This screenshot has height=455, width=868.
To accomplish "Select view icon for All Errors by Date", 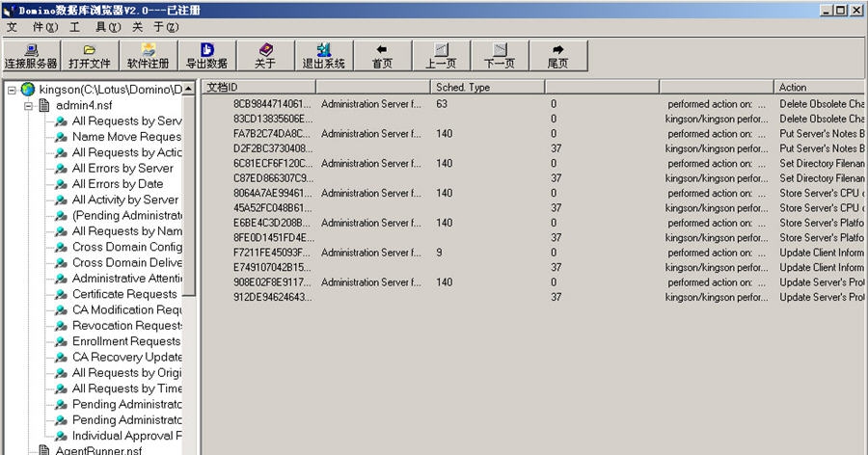I will point(62,184).
